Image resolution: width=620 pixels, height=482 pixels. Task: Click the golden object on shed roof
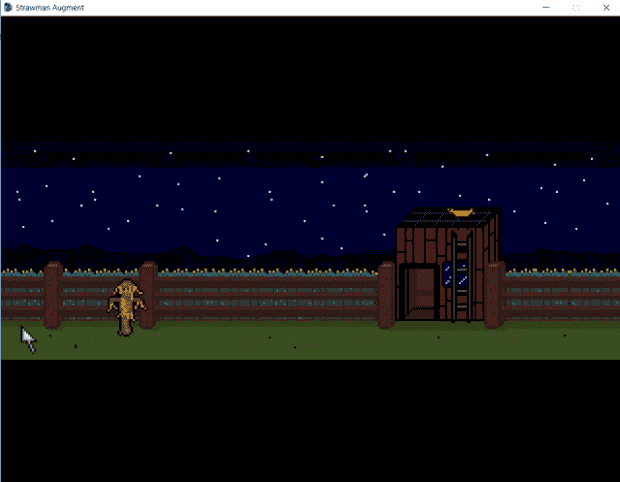point(461,213)
